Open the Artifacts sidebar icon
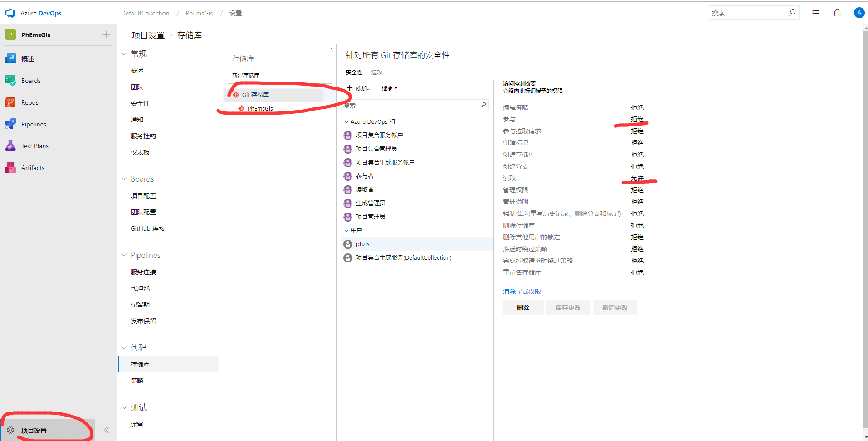Viewport: 868px width, 441px height. pyautogui.click(x=10, y=168)
